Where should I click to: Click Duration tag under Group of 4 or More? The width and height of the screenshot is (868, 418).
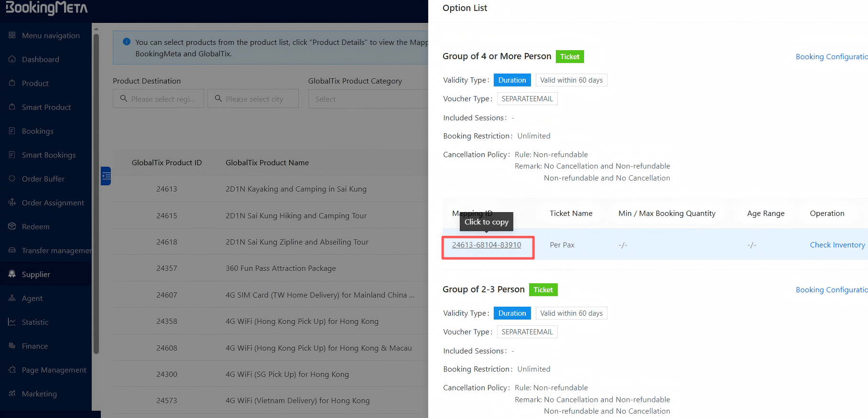pos(512,80)
